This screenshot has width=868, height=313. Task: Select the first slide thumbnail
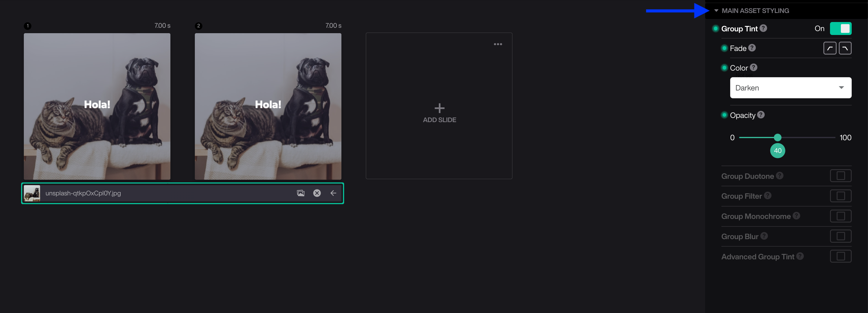coord(97,106)
